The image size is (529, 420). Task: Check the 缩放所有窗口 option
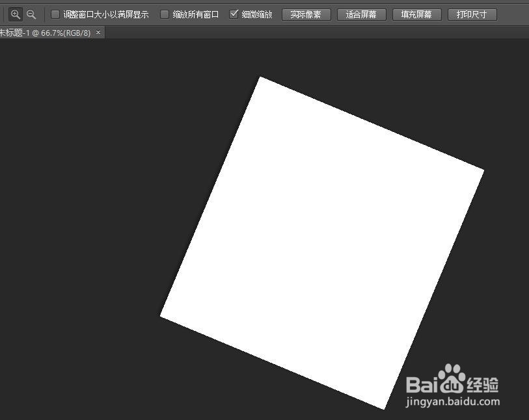tap(165, 13)
